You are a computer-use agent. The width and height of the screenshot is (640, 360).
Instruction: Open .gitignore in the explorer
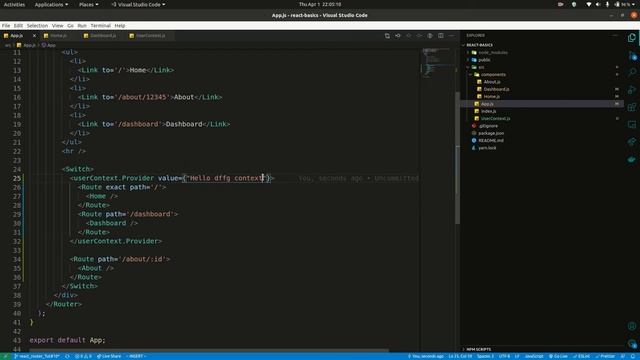coord(488,126)
